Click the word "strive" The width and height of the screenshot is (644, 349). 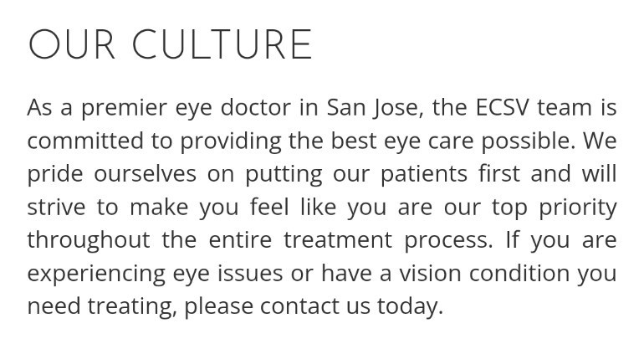54,207
